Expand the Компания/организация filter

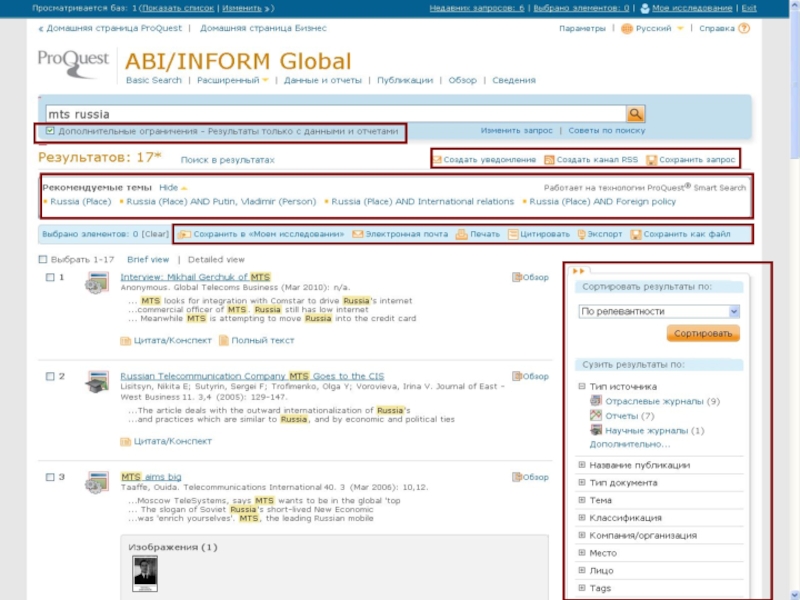click(x=582, y=535)
